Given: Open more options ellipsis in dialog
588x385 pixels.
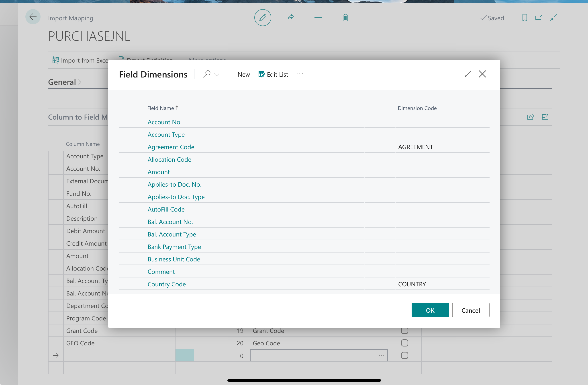Looking at the screenshot, I should pyautogui.click(x=300, y=74).
